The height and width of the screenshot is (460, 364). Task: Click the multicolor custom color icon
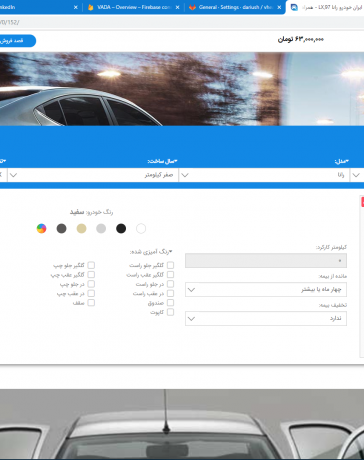[41, 228]
